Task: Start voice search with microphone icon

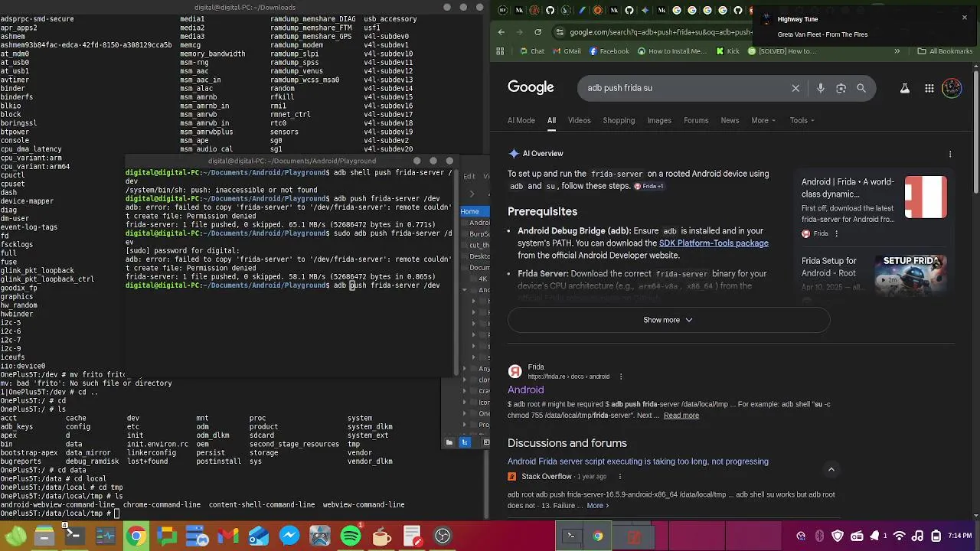Action: click(820, 88)
